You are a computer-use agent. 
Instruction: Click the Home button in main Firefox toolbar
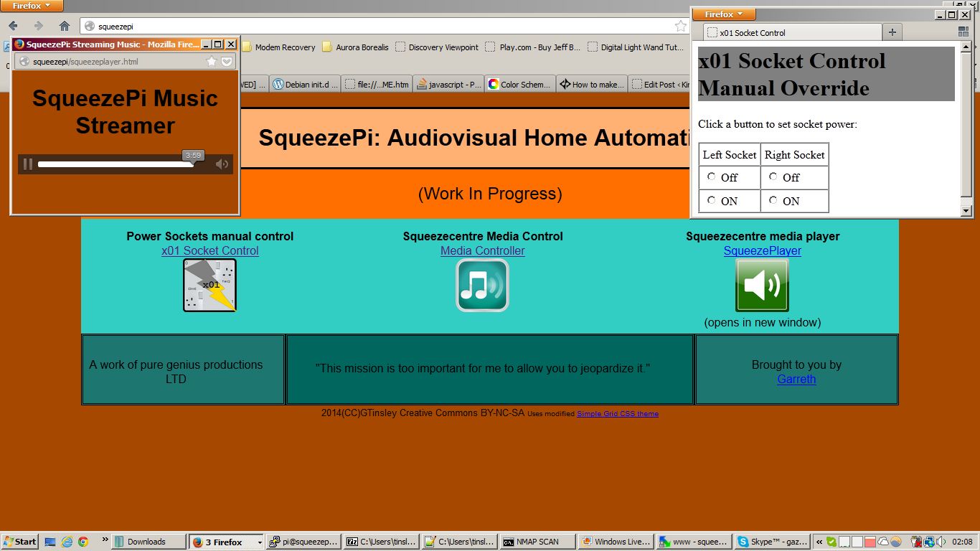pyautogui.click(x=65, y=26)
